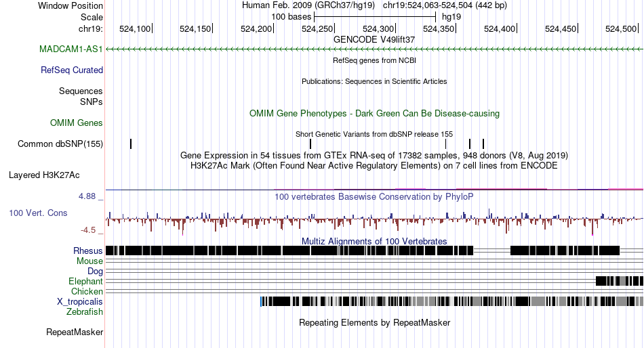Image resolution: width=644 pixels, height=348 pixels.
Task: Click the Zebrafish alignment row label
Action: (x=84, y=312)
